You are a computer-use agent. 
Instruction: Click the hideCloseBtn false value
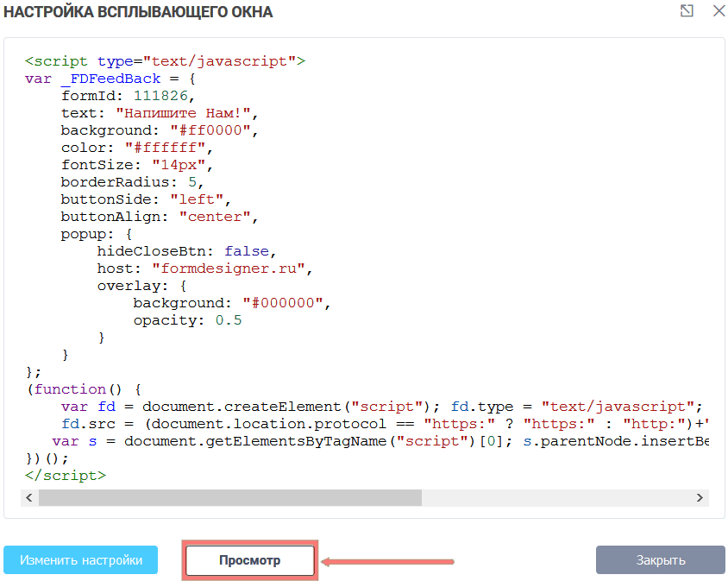[248, 251]
